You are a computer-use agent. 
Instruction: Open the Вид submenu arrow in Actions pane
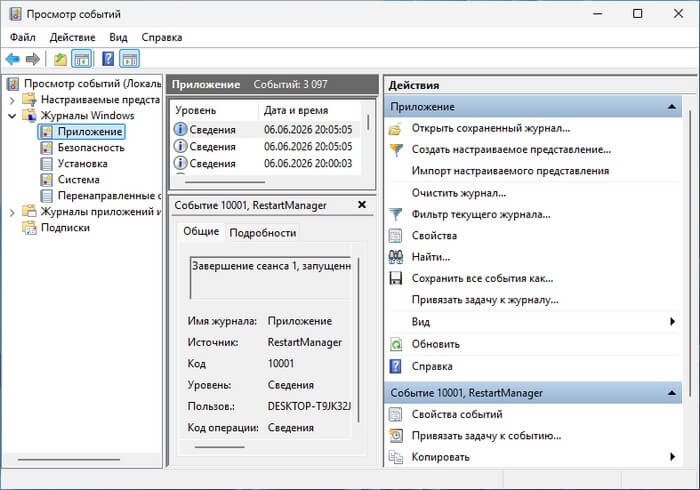pos(672,321)
